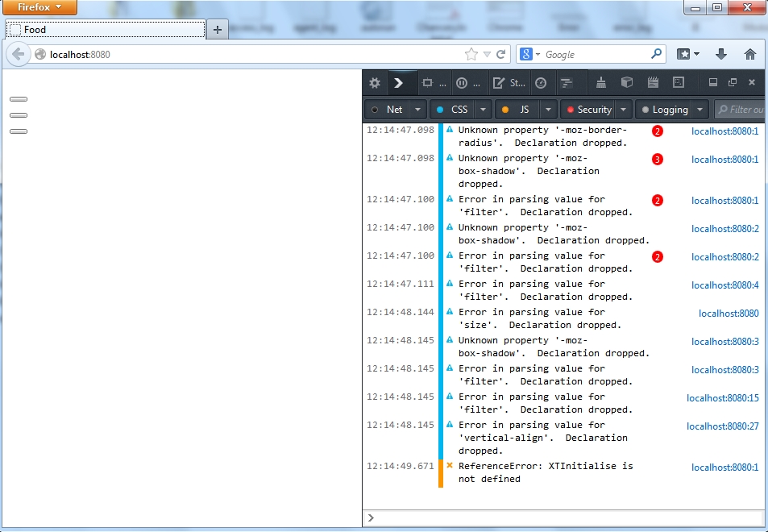Open a new tab with plus button

pyautogui.click(x=217, y=30)
